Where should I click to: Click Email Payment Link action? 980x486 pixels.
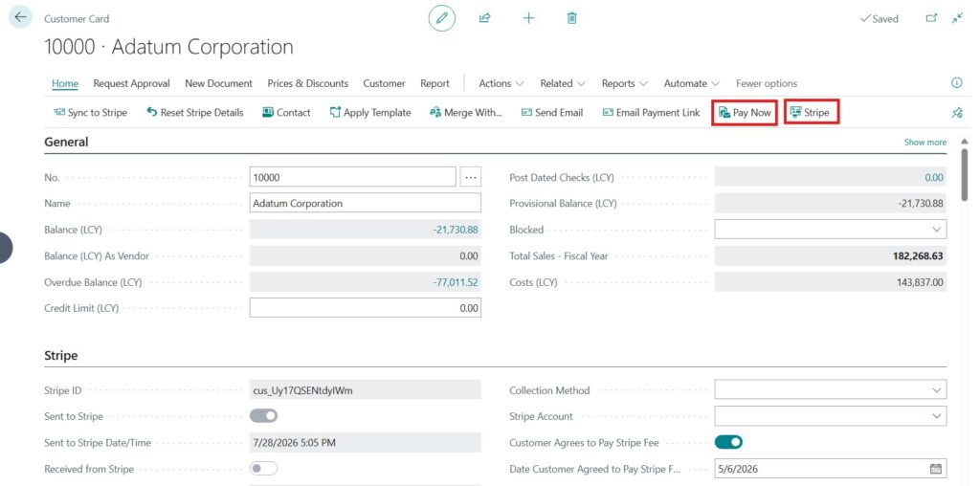click(651, 113)
